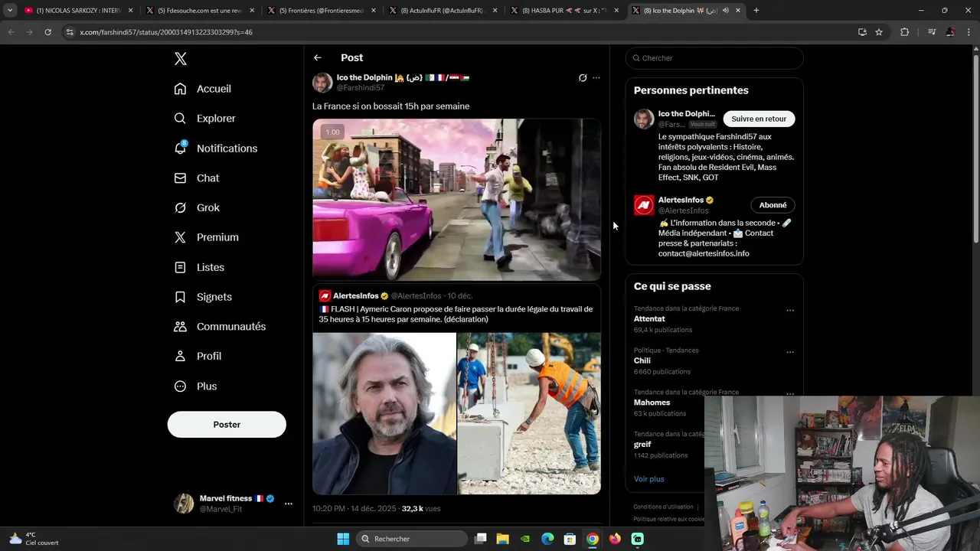This screenshot has width=980, height=551.
Task: Click the Abonné button for AlertesInfos
Action: tap(773, 205)
